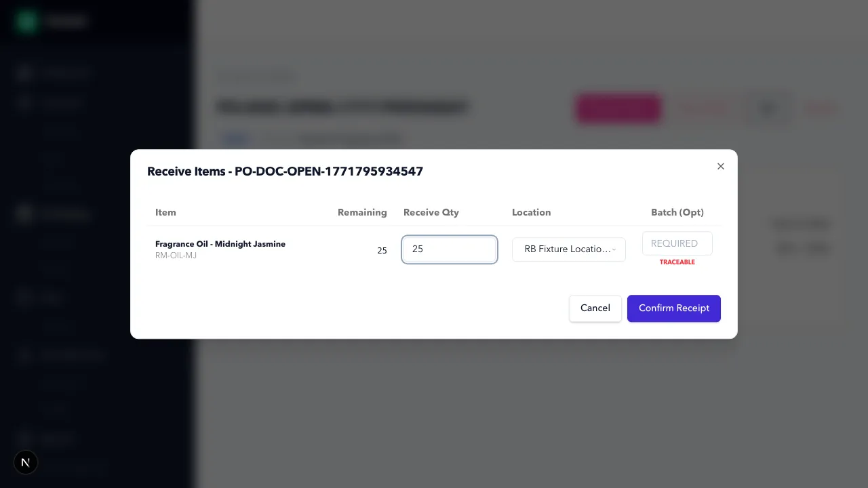
Task: Click the green company logo icon
Action: pyautogui.click(x=26, y=21)
